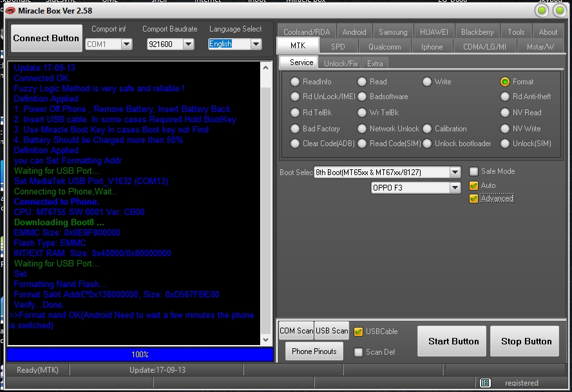The image size is (572, 392).
Task: Click the USB Scan button
Action: coord(332,331)
